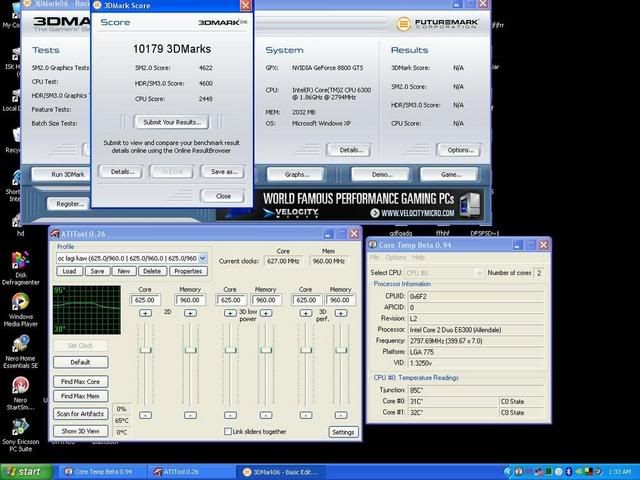Open ATITool Settings button
Screen dimensions: 640x480
(343, 432)
